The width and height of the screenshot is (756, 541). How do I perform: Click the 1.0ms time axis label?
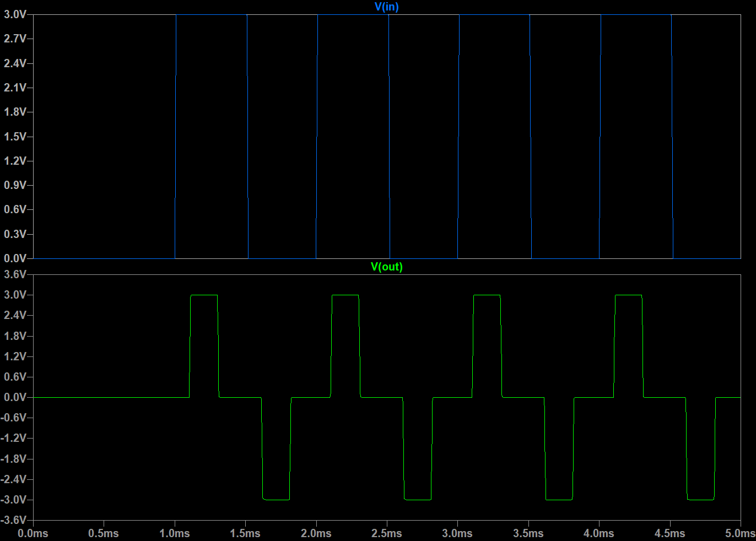[175, 533]
